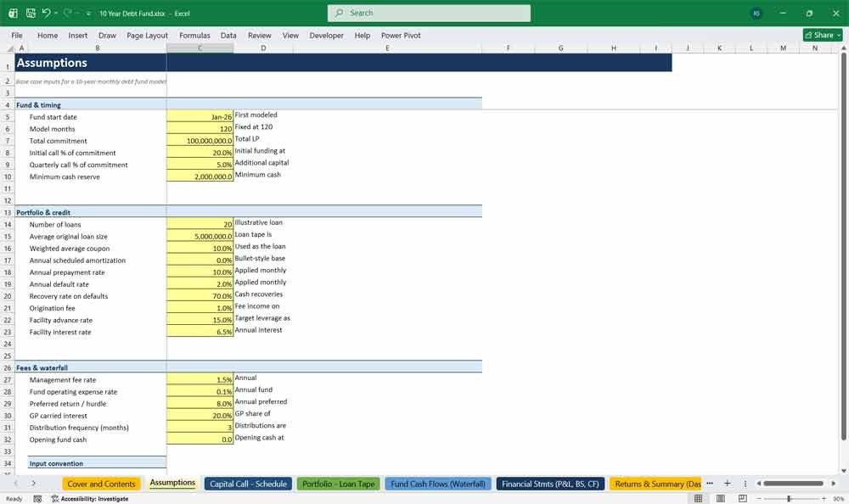The image size is (849, 504).
Task: Click the zoom slider handle
Action: click(789, 498)
